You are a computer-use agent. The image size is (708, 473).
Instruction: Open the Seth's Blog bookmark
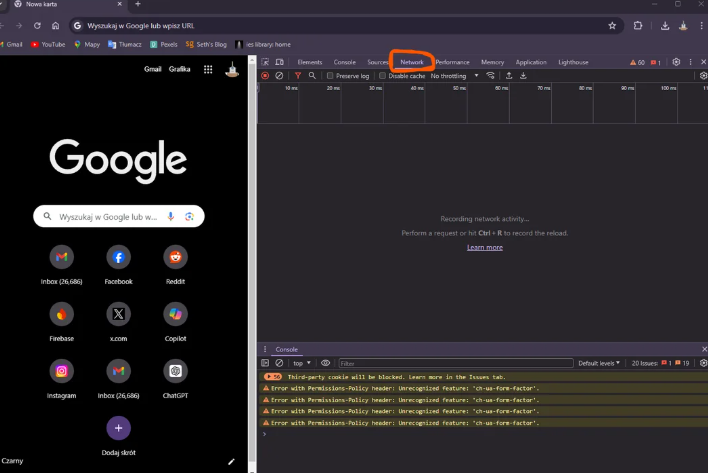tap(206, 44)
